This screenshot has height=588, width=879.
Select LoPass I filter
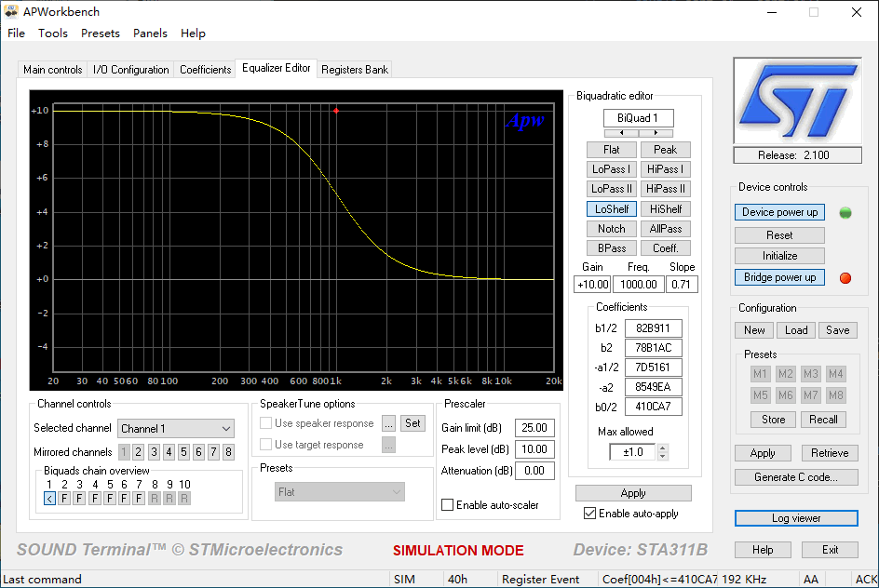tap(612, 169)
